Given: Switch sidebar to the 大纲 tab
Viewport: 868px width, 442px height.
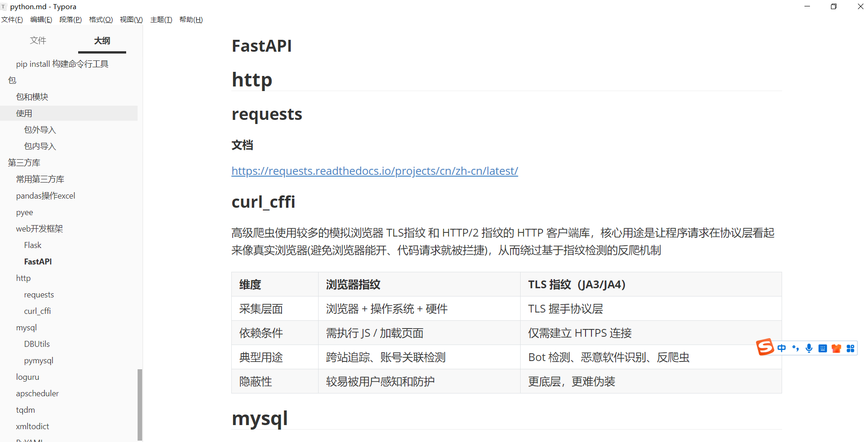Looking at the screenshot, I should coord(102,41).
